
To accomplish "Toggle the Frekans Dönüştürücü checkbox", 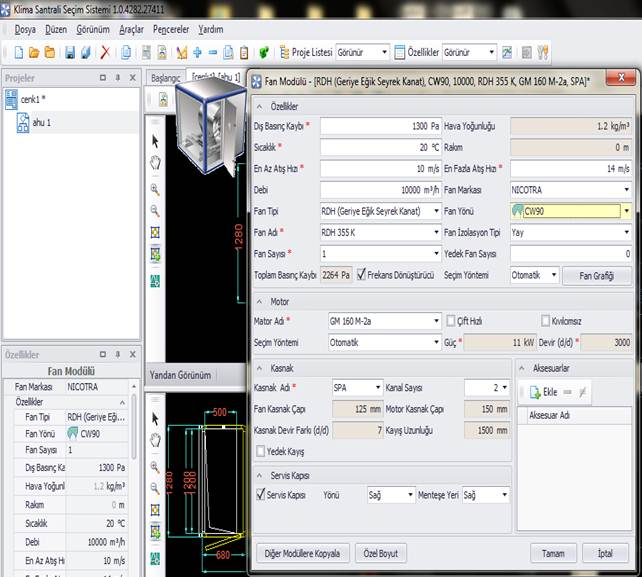I will coord(362,275).
